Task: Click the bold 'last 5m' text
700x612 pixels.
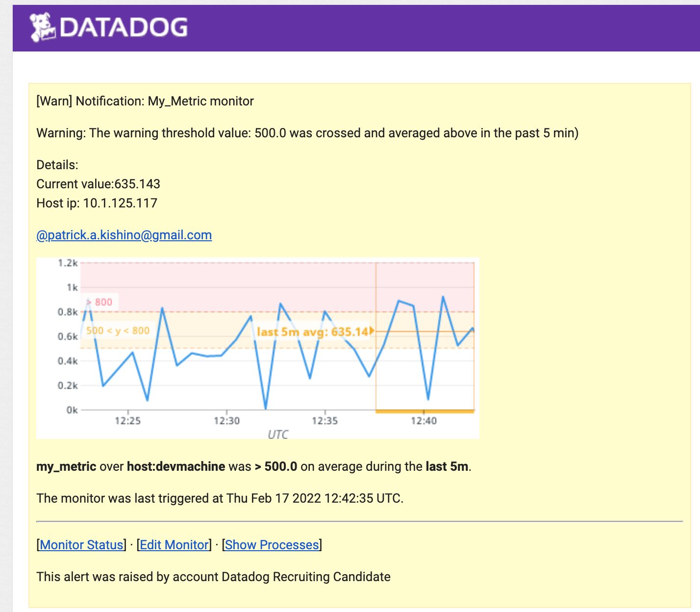Action: tap(447, 466)
